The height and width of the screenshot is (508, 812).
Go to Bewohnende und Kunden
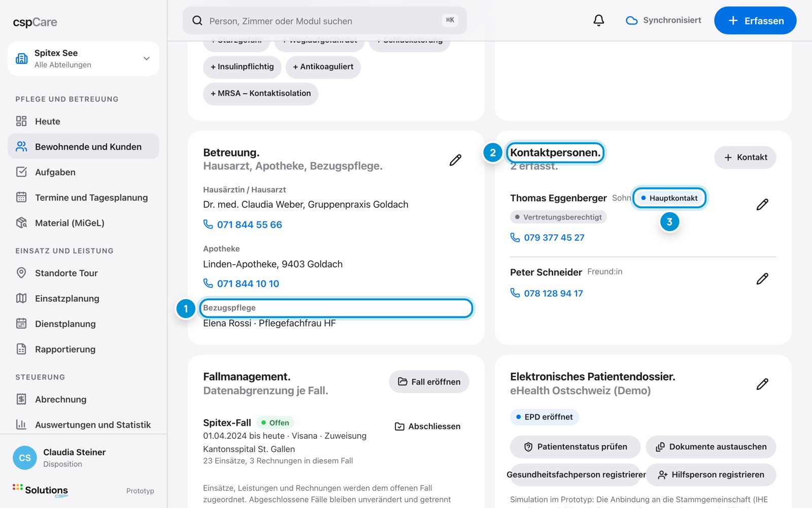83,147
